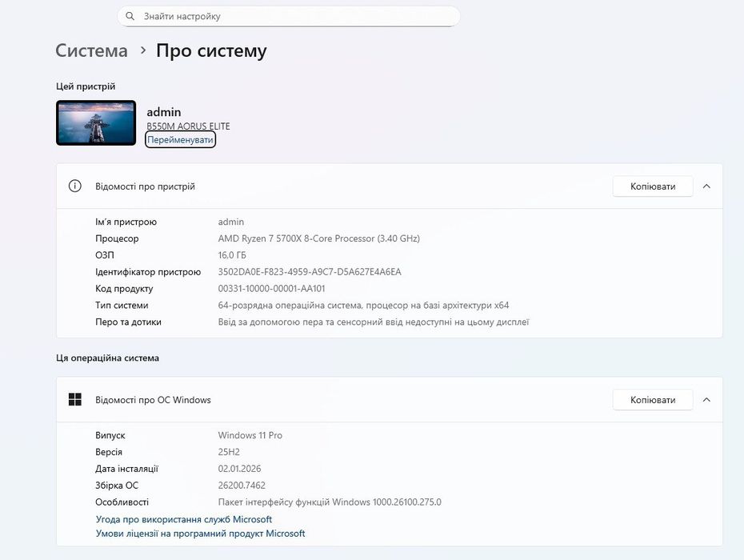Click the Перо та дотики label
Image resolution: width=744 pixels, height=560 pixels.
(128, 322)
